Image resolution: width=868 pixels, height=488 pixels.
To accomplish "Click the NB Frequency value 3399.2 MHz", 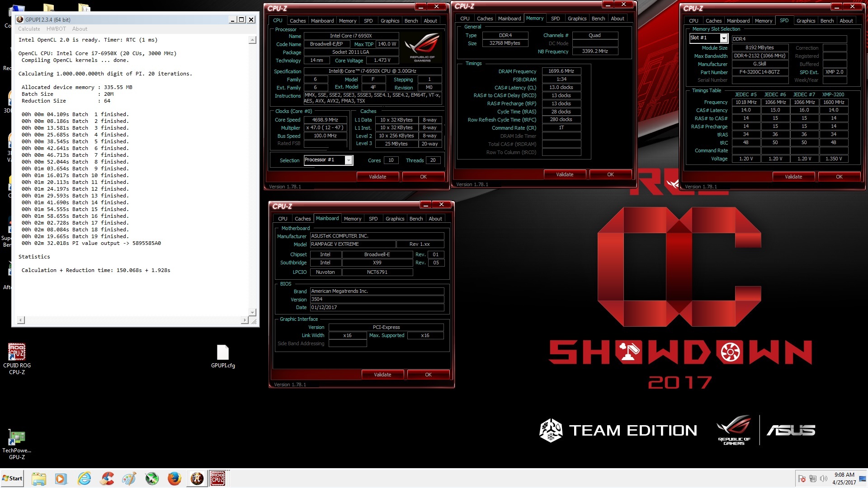I will pos(595,51).
